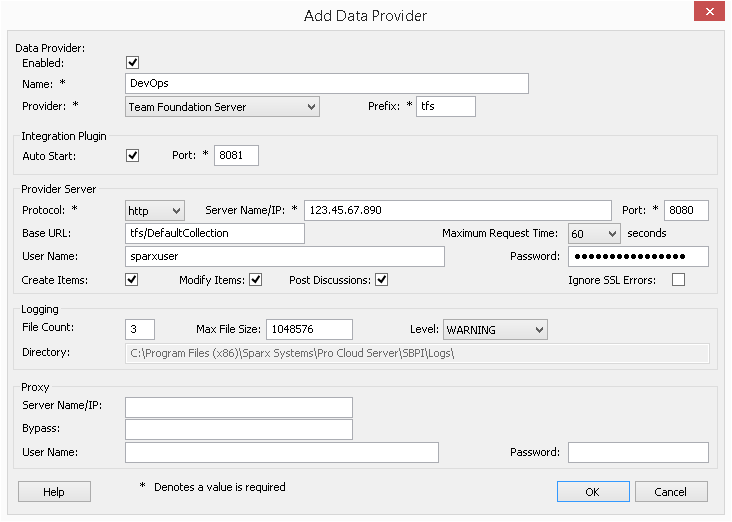Disable the Create Items checkbox
The width and height of the screenshot is (732, 522).
132,280
